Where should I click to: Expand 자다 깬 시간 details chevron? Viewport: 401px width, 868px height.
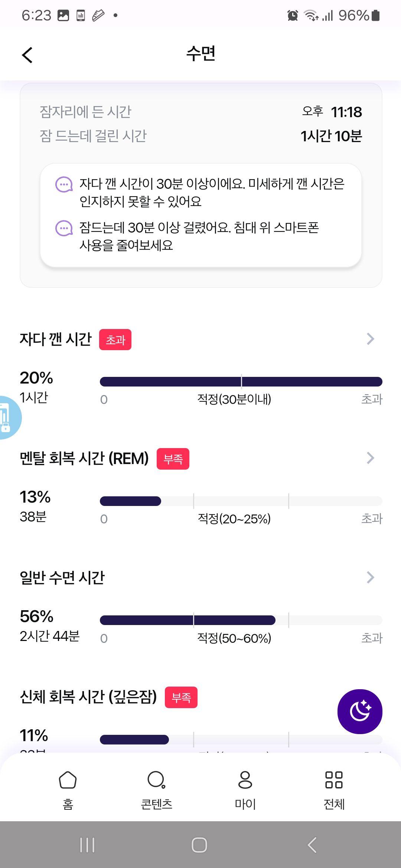click(x=370, y=339)
